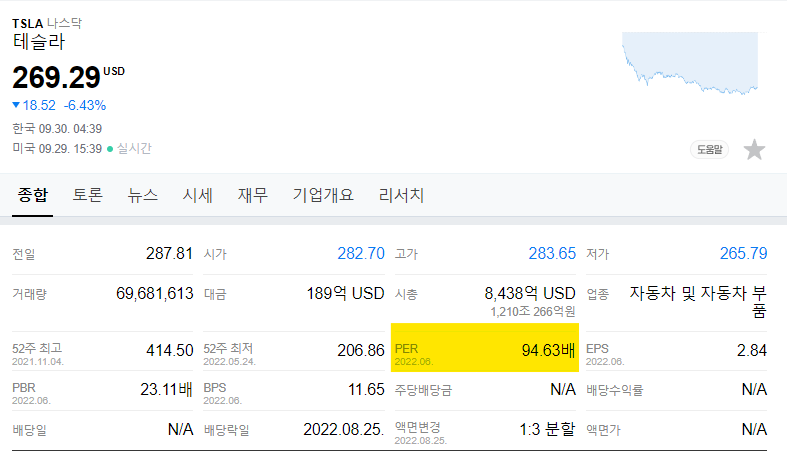Switch to the 토론 tab
Screen dimensions: 787x460
(87, 195)
